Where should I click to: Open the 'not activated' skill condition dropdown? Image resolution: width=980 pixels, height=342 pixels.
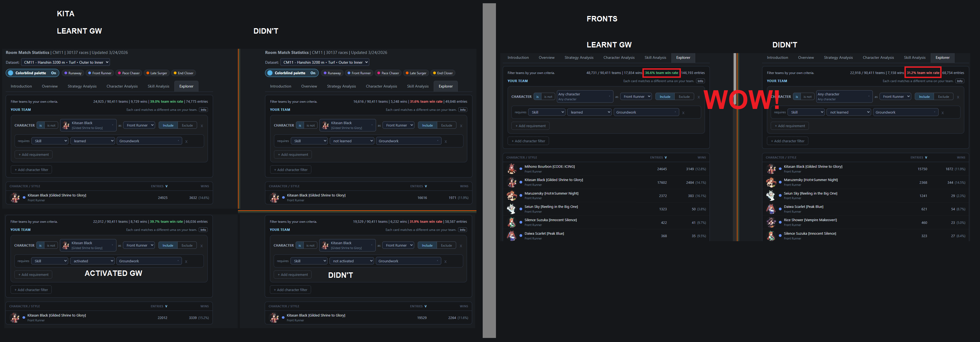tap(352, 261)
